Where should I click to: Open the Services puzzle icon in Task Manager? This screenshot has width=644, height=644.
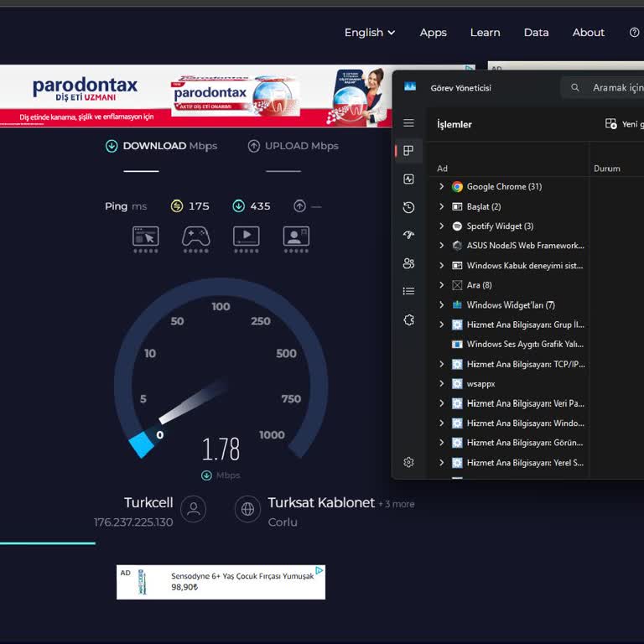pos(408,319)
